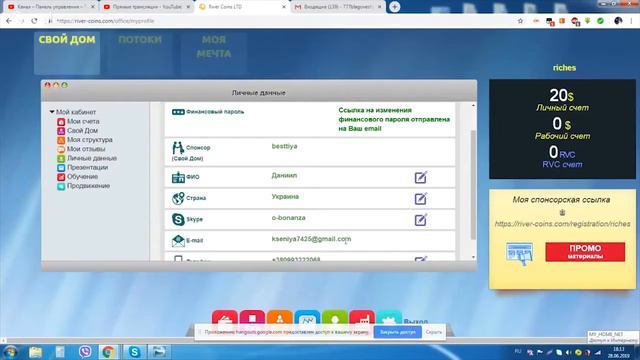Viewport: 640px width, 360px height.
Task: Switch to the ПОТОКИ top tab
Action: (140, 53)
